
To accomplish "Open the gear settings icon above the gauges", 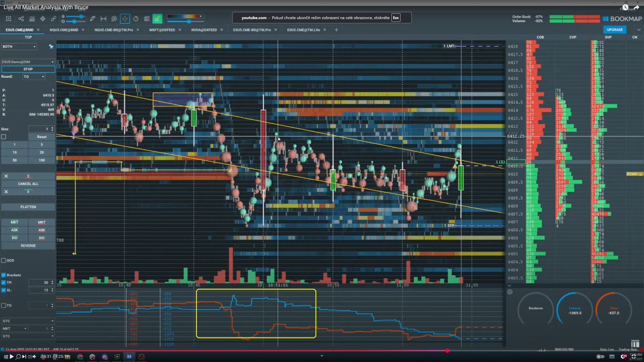I will coord(510,292).
